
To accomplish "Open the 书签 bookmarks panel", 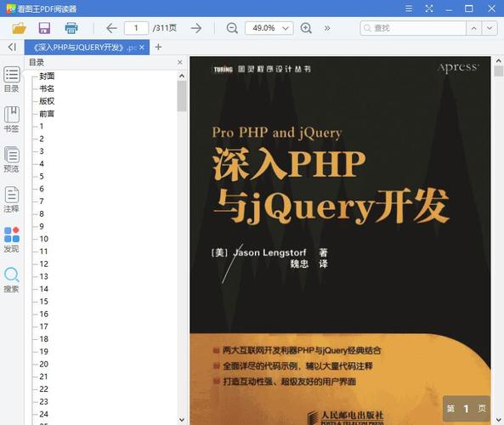I will 12,120.
